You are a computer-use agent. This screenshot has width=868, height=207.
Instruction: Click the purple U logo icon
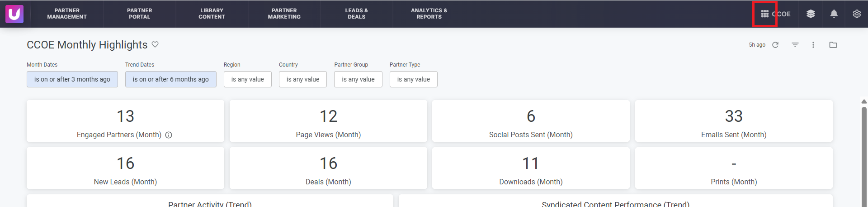click(x=14, y=14)
